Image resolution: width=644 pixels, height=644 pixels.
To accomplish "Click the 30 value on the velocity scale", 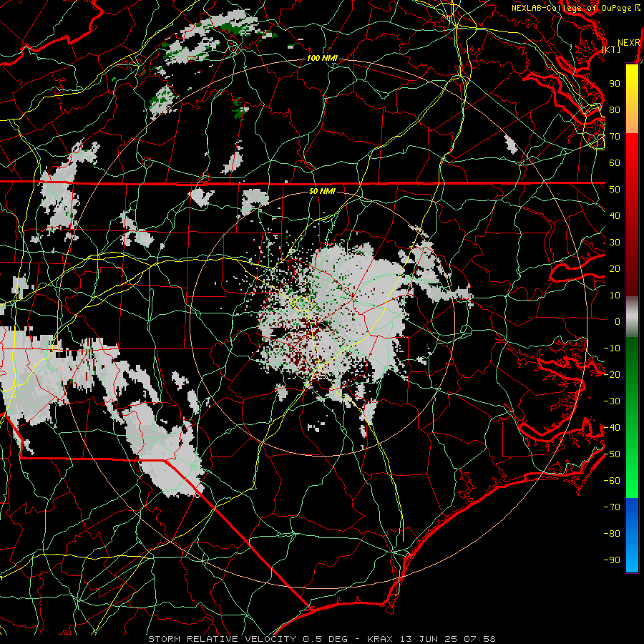I will [615, 243].
